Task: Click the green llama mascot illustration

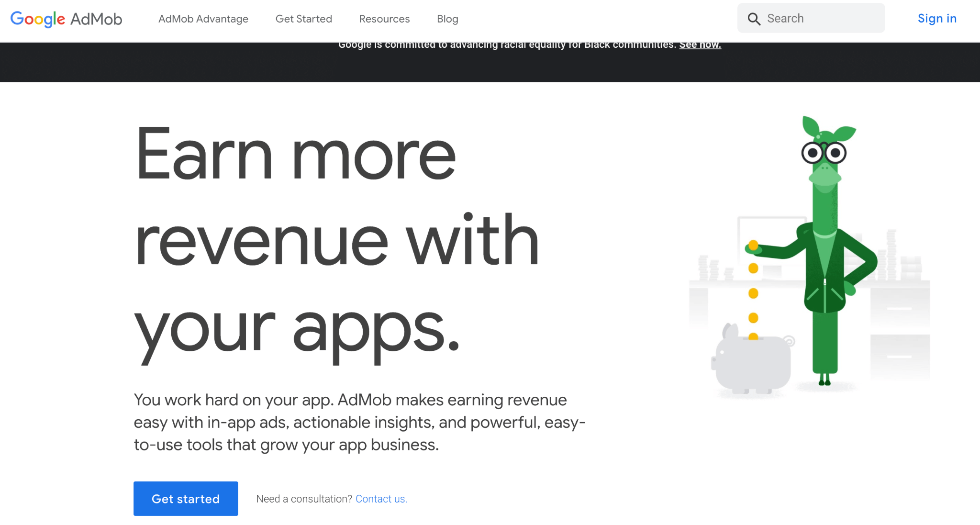Action: pos(825,268)
